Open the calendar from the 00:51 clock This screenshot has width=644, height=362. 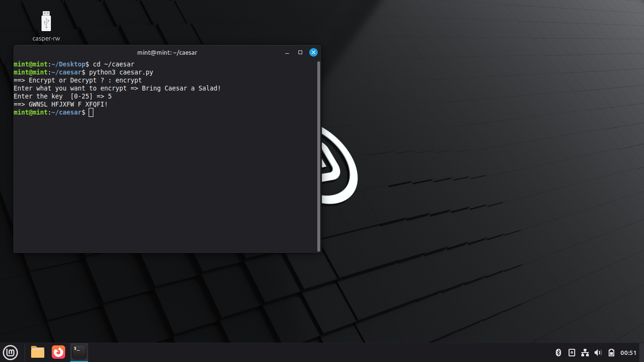click(628, 353)
